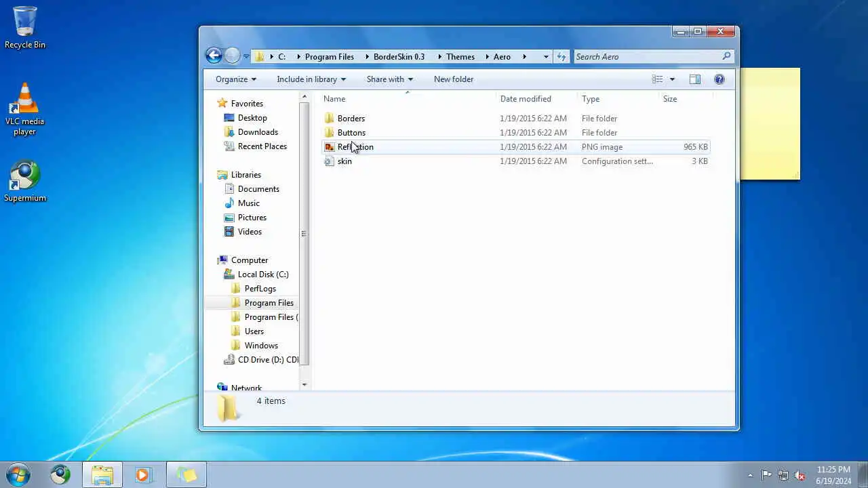Open CD Drive (D:) in the tree
The width and height of the screenshot is (868, 488).
pos(268,360)
